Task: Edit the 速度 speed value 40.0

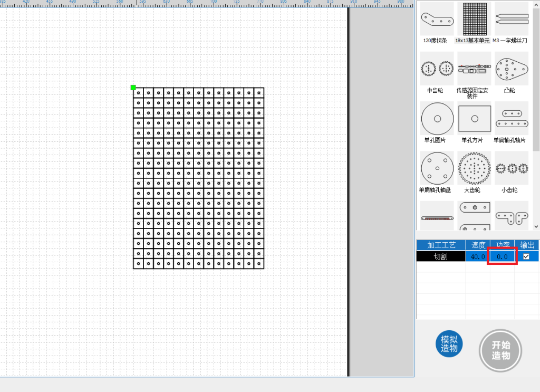Action: (478, 256)
